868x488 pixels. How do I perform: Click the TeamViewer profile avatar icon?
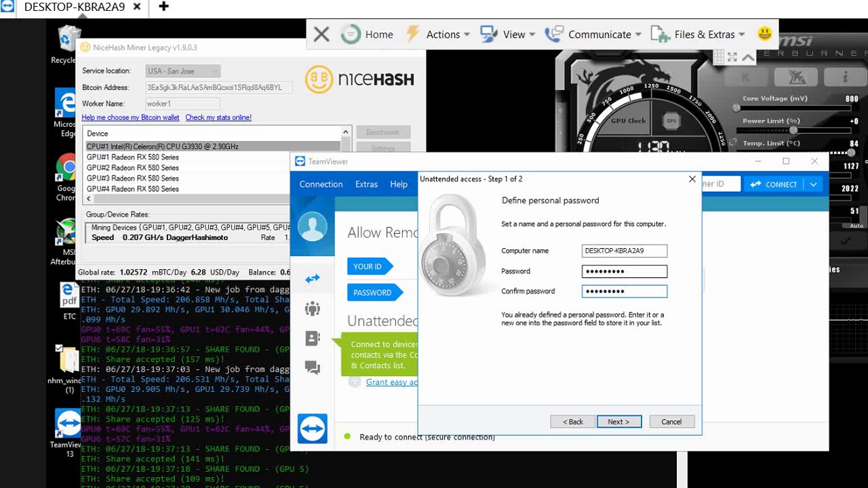pyautogui.click(x=313, y=227)
